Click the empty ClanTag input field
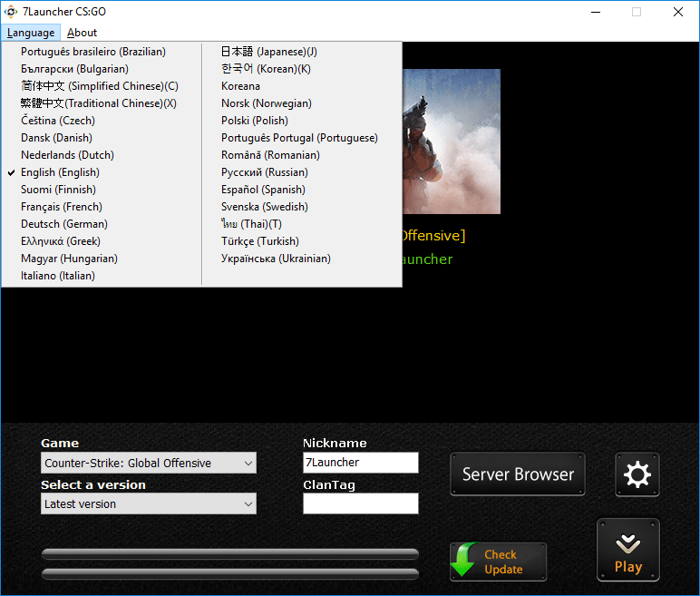 361,503
